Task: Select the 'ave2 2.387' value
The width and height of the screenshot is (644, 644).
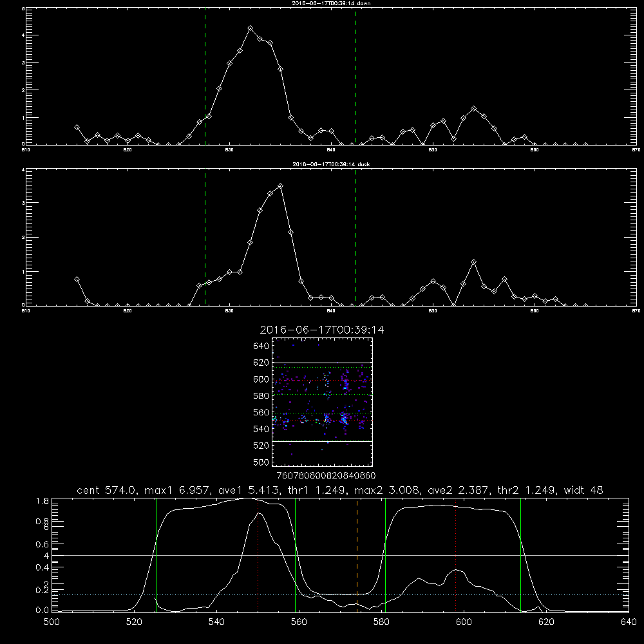Action: click(x=459, y=490)
